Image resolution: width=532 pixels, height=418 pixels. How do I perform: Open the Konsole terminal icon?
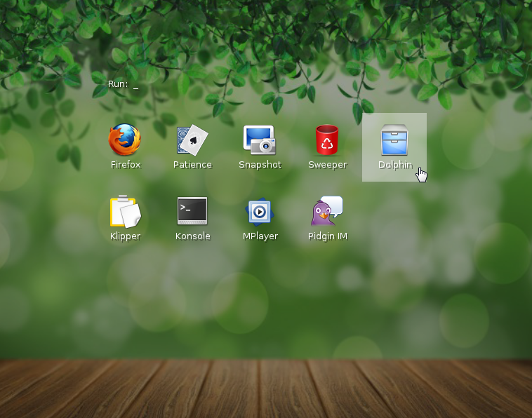(192, 211)
